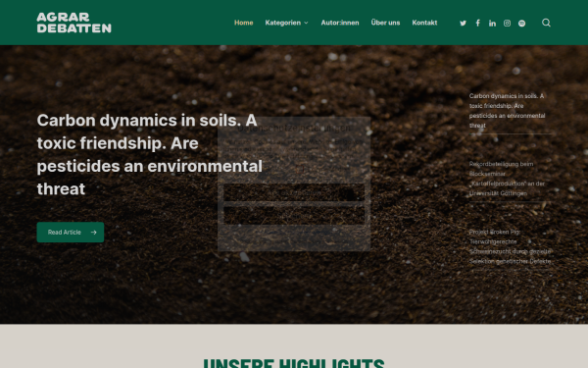Image resolution: width=588 pixels, height=368 pixels.
Task: Open the Kontakt page
Action: click(x=424, y=23)
